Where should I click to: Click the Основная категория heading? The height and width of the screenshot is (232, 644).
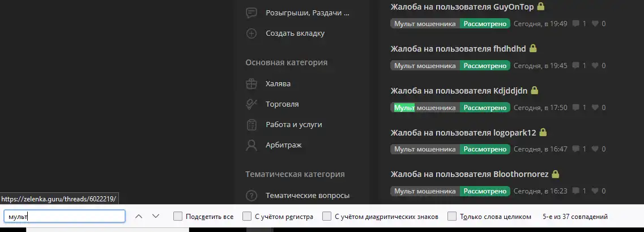tap(286, 62)
